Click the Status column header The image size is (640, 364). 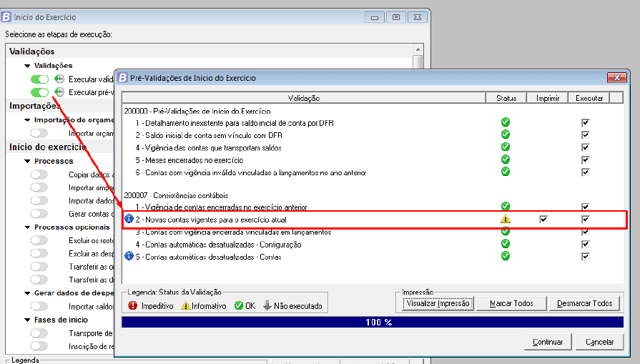506,98
